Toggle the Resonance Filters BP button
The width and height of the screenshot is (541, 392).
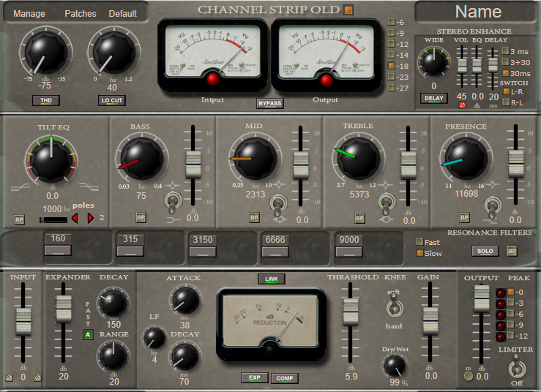[512, 252]
